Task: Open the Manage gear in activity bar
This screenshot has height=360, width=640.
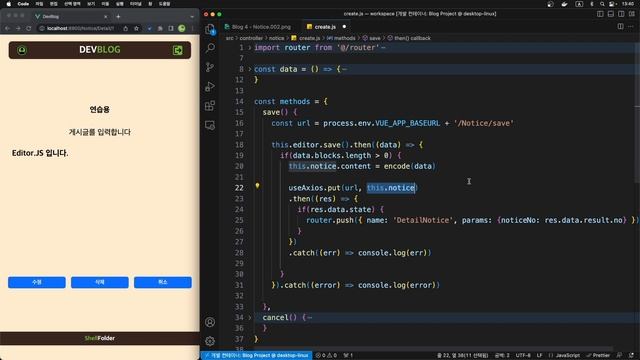Action: tap(210, 341)
